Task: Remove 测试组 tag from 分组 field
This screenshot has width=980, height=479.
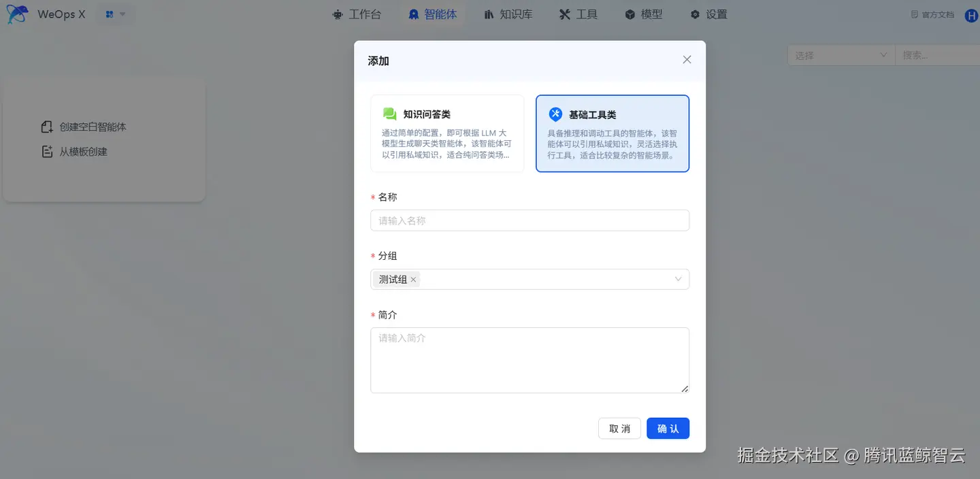Action: pos(413,279)
